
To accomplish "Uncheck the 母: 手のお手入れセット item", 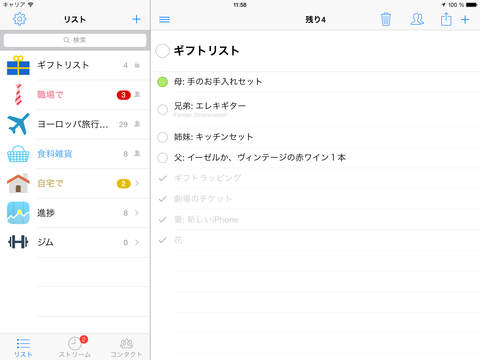I will pyautogui.click(x=162, y=82).
